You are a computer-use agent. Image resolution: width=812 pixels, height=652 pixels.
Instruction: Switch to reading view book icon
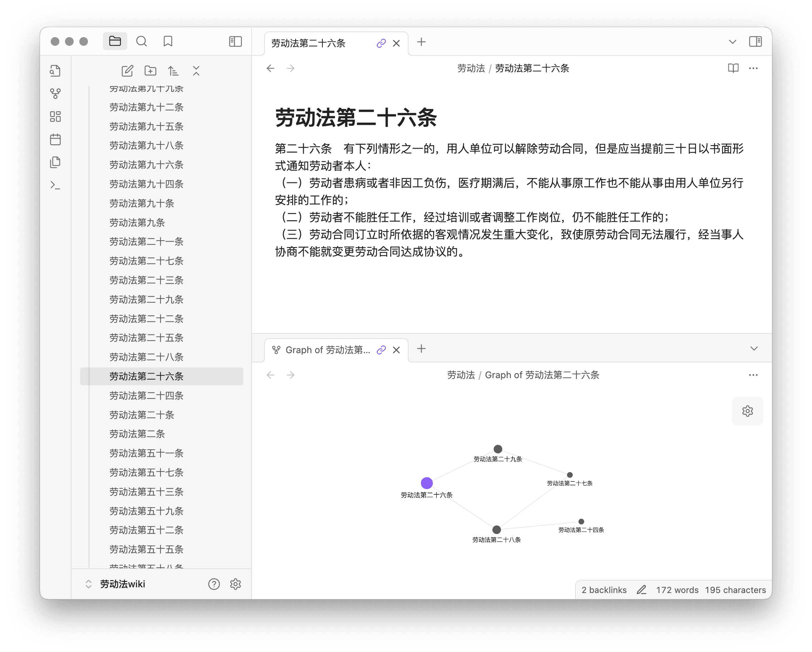pos(733,68)
